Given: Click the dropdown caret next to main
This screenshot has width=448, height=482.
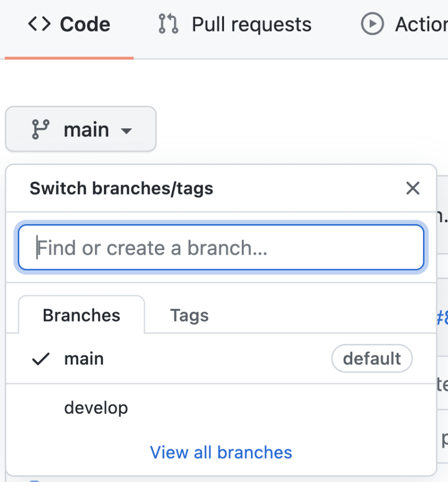Looking at the screenshot, I should tap(126, 131).
